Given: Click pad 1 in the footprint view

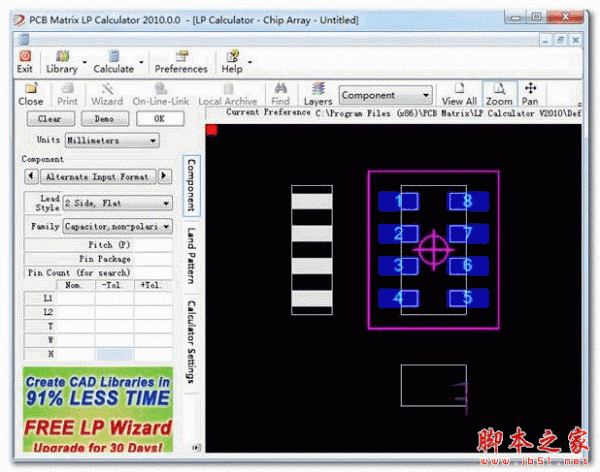Looking at the screenshot, I should point(398,201).
